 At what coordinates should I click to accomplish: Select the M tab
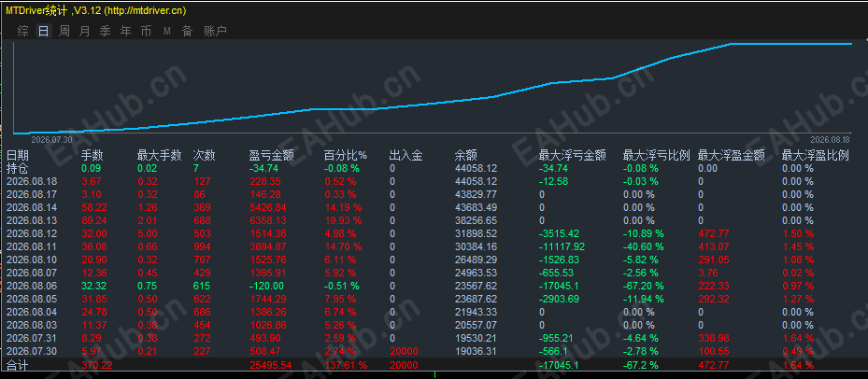click(x=166, y=32)
